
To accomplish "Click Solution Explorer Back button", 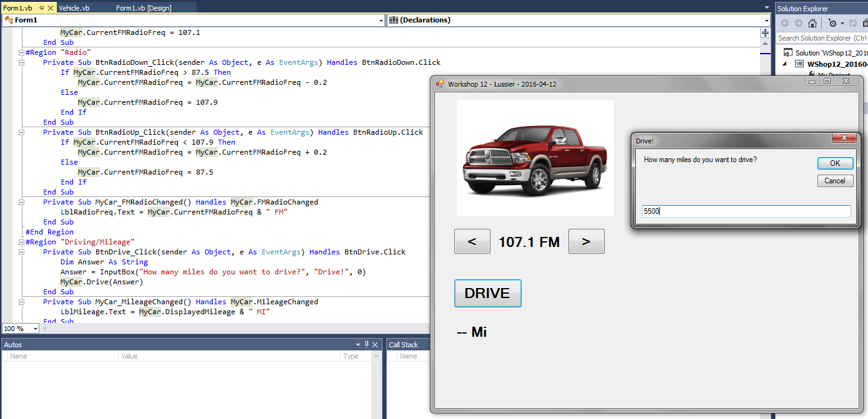I will pyautogui.click(x=785, y=23).
